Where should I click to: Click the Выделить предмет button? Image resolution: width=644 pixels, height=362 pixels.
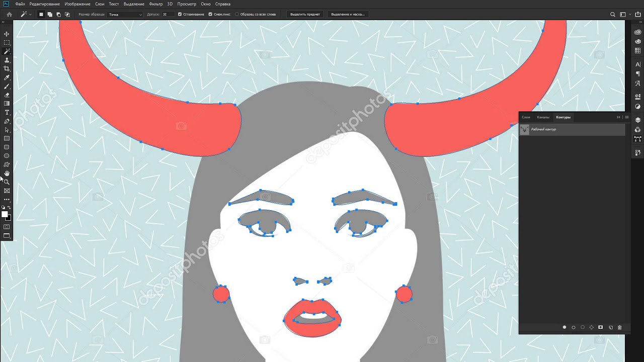click(x=305, y=15)
